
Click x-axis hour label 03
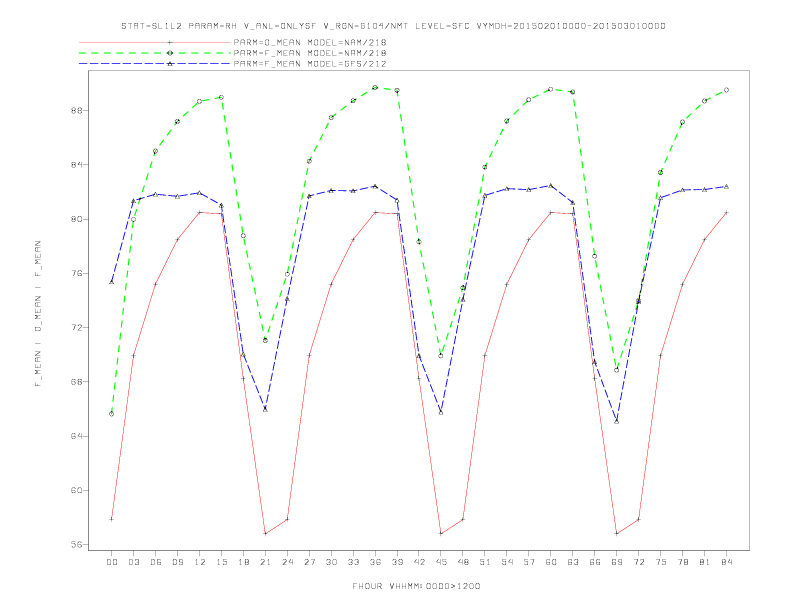(133, 562)
